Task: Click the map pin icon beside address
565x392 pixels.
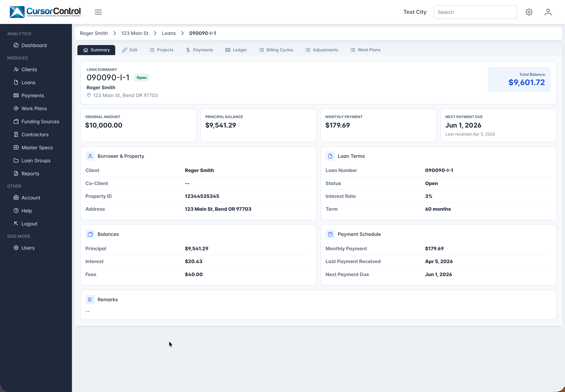Action: 89,95
